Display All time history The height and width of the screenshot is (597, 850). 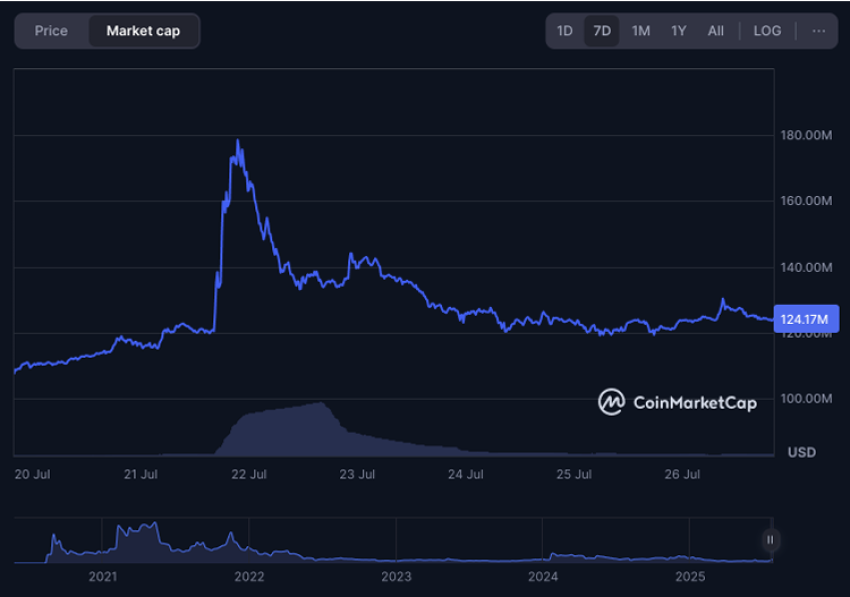point(716,31)
